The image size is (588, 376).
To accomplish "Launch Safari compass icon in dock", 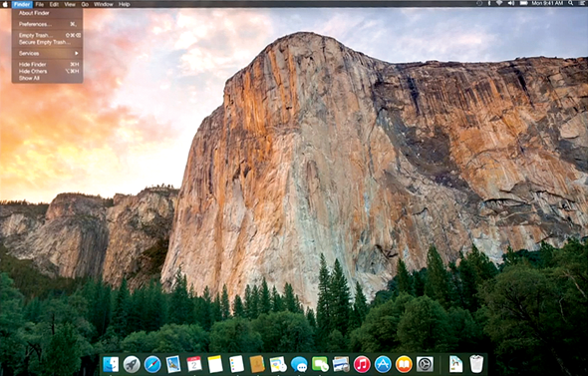I will point(152,364).
